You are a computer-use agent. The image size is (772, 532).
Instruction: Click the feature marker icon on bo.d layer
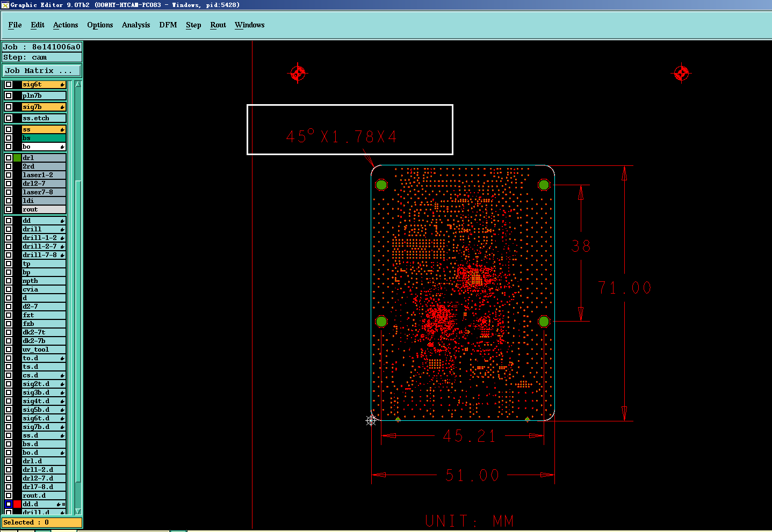[x=62, y=453]
